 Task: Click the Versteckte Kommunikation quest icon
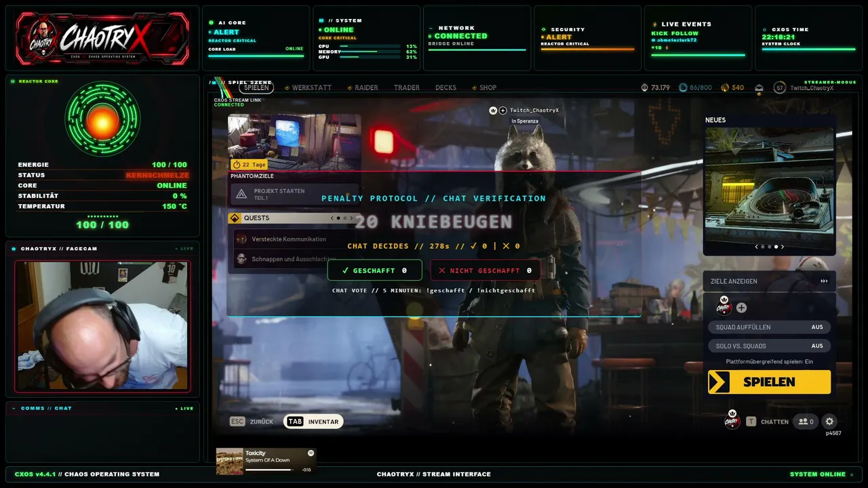pyautogui.click(x=241, y=239)
